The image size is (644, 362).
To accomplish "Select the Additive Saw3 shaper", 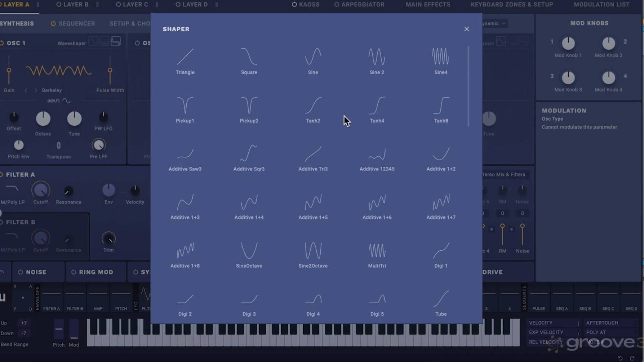I will (185, 158).
